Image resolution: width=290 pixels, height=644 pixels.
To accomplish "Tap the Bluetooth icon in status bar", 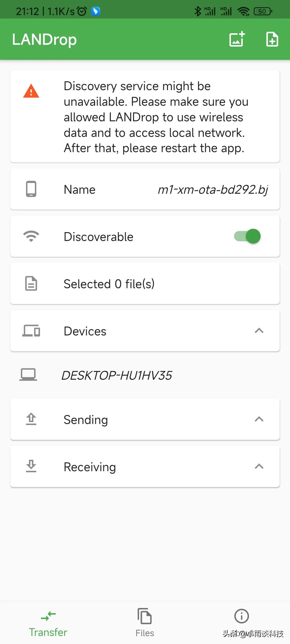I will pos(198,11).
